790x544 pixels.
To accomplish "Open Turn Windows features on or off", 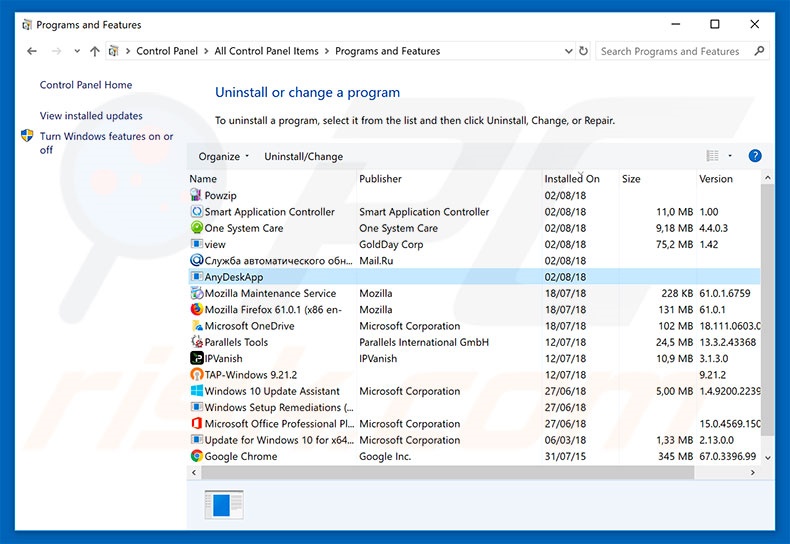I will [x=106, y=143].
